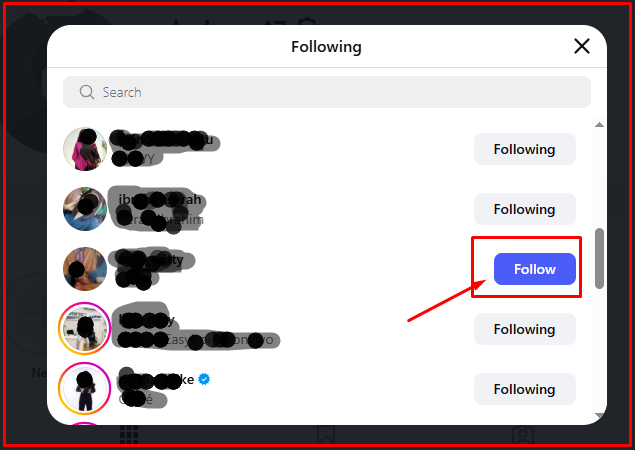635x450 pixels.
Task: Click the scrollbar down arrow in the list
Action: 599,415
